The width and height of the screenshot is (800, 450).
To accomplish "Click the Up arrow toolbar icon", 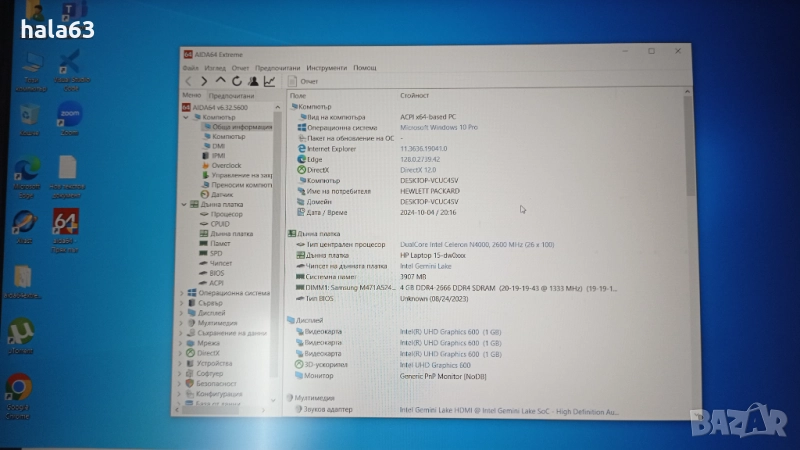I will point(221,81).
